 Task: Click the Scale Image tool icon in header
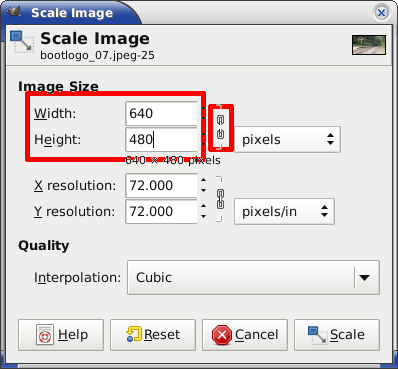pos(22,42)
